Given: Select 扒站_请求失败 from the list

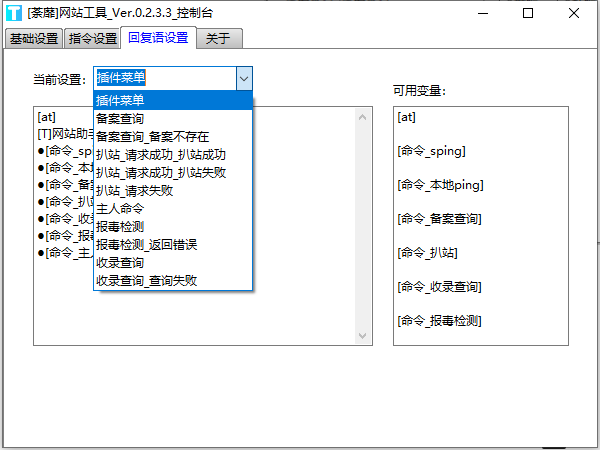Looking at the screenshot, I should point(134,190).
